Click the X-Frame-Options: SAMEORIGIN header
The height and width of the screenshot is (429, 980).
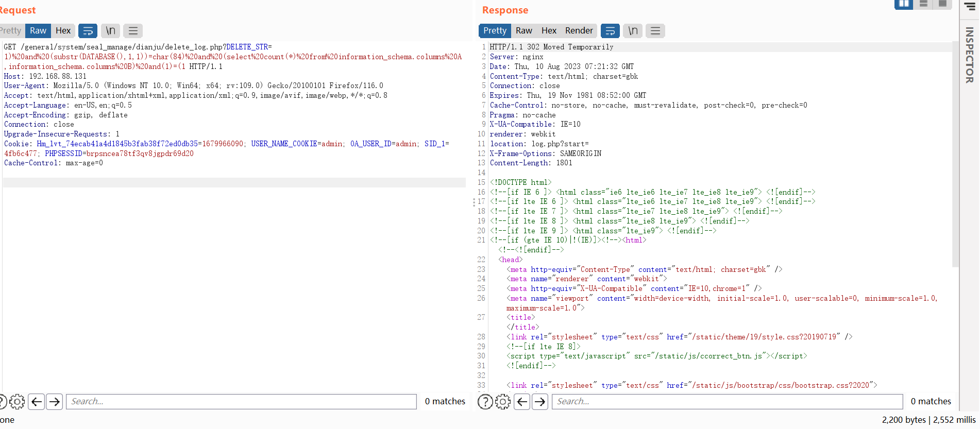545,153
